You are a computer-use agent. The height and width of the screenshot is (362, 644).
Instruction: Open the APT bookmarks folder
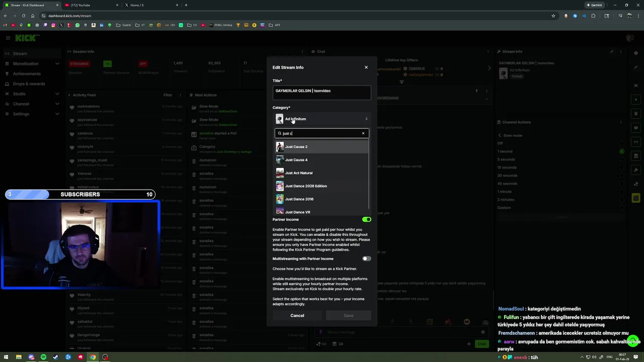click(275, 25)
